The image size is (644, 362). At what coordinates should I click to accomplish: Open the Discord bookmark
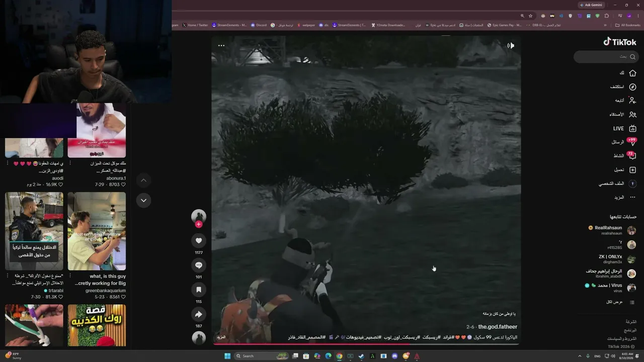[259, 25]
